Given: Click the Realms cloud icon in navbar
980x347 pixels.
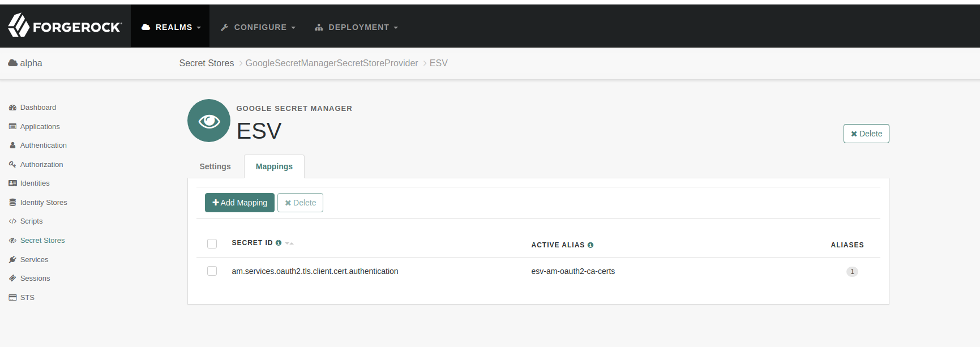Looking at the screenshot, I should click(x=145, y=27).
